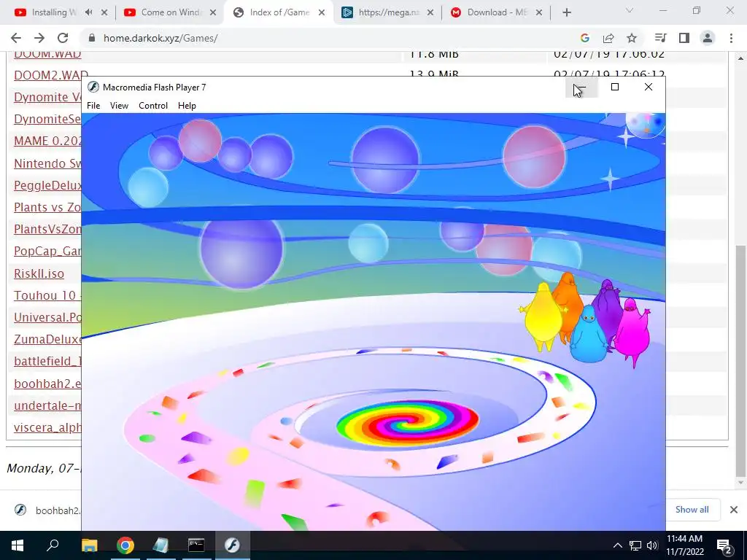
Task: Go back in browser history
Action: (16, 38)
